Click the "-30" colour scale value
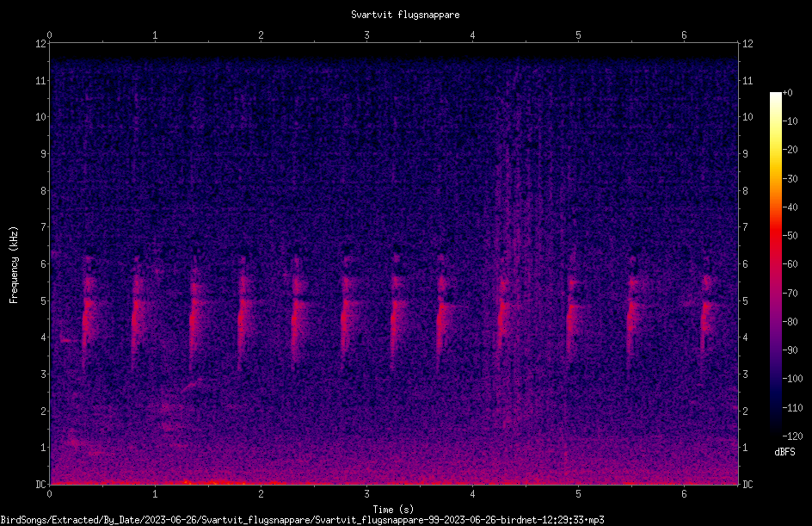The height and width of the screenshot is (526, 812). coord(790,179)
